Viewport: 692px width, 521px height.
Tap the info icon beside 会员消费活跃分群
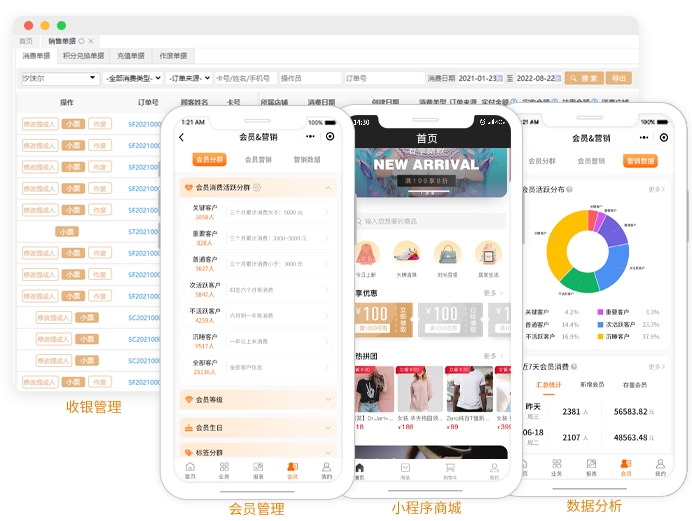pyautogui.click(x=257, y=187)
